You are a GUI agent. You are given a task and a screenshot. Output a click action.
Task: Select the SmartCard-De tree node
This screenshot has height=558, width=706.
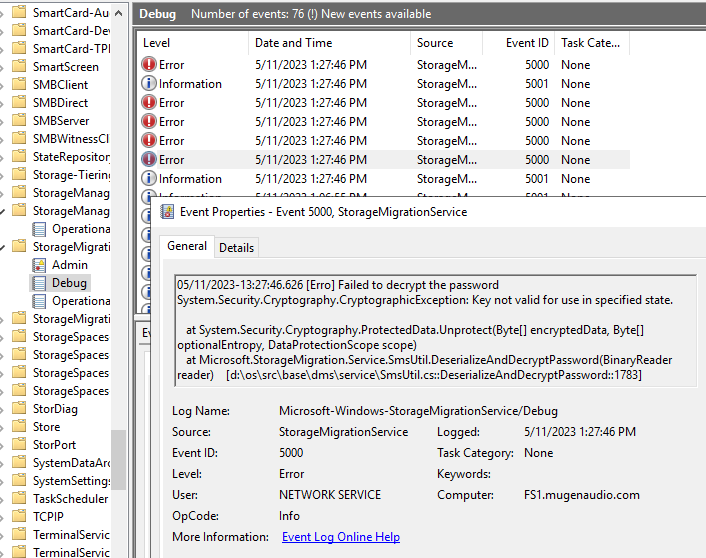[x=71, y=31]
